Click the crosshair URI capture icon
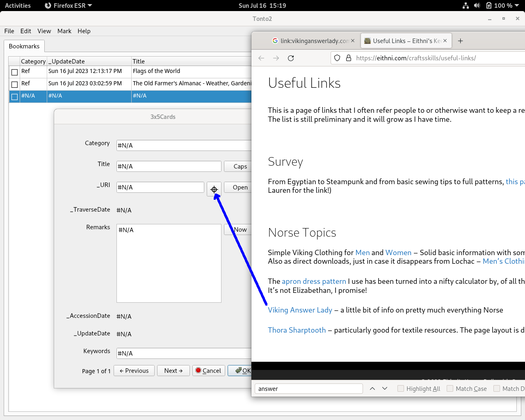 pyautogui.click(x=214, y=189)
